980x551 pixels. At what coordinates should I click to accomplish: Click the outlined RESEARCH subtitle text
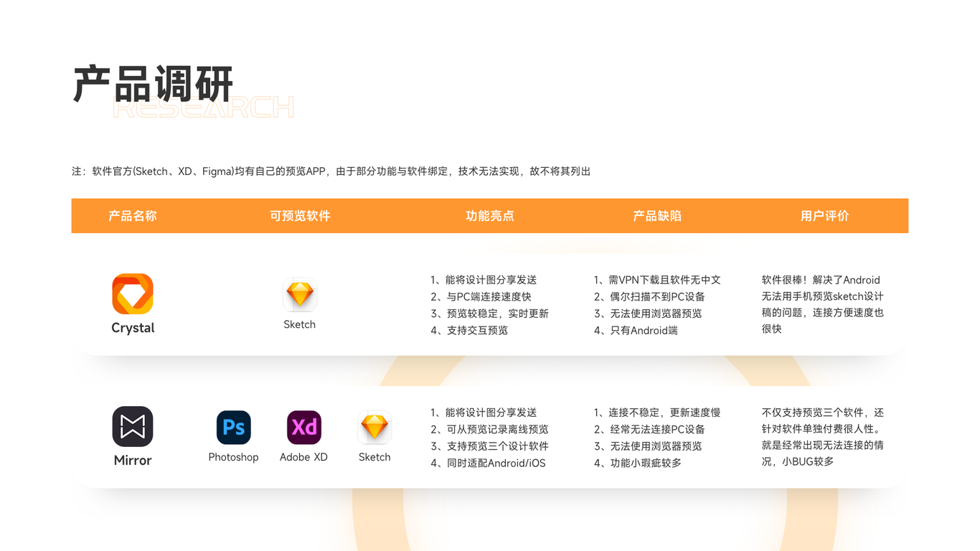pos(204,107)
